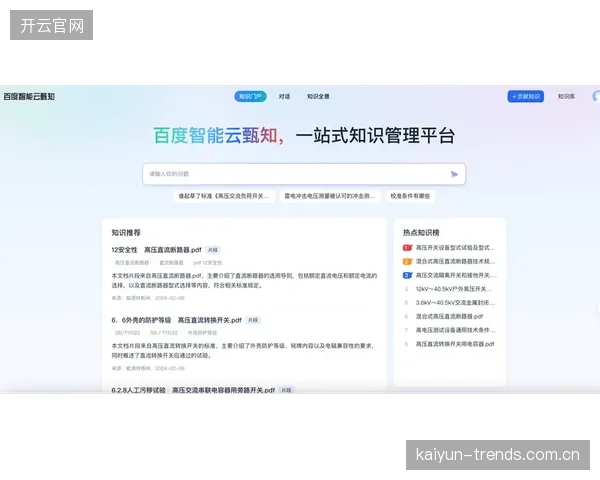Select suggestion 谁起草了标准《高压交流负荷开关...
Screen dimensions: 600x480
tap(224, 196)
